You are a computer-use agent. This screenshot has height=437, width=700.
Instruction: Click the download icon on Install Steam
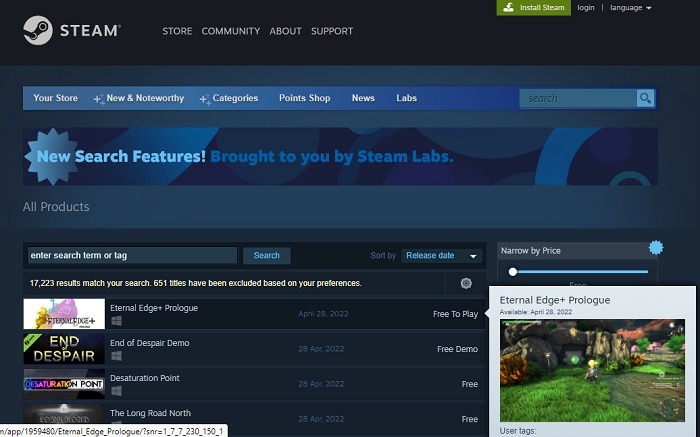(x=508, y=7)
